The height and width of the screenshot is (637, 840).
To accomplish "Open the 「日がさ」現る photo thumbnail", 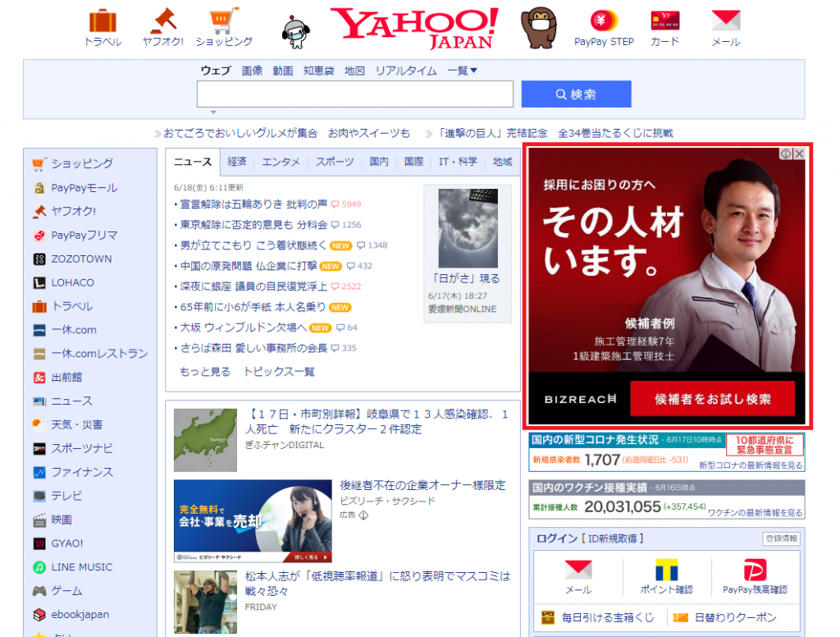I will pos(468,228).
